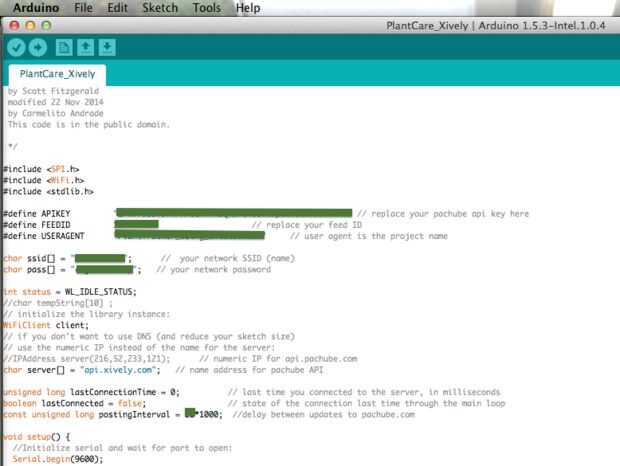This screenshot has height=466, width=620.
Task: Click 'This code is in the public domain.' comment
Action: 89,125
